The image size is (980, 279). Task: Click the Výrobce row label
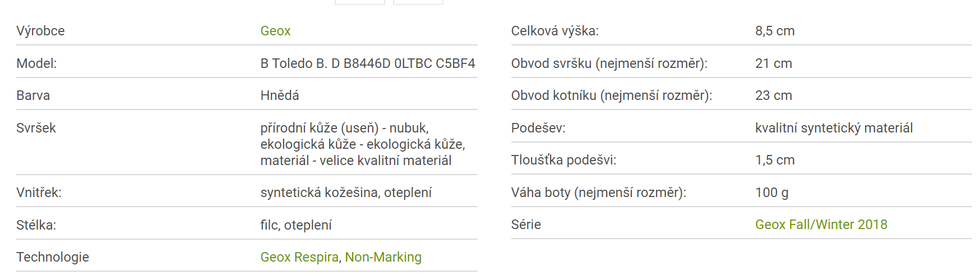[x=40, y=31]
